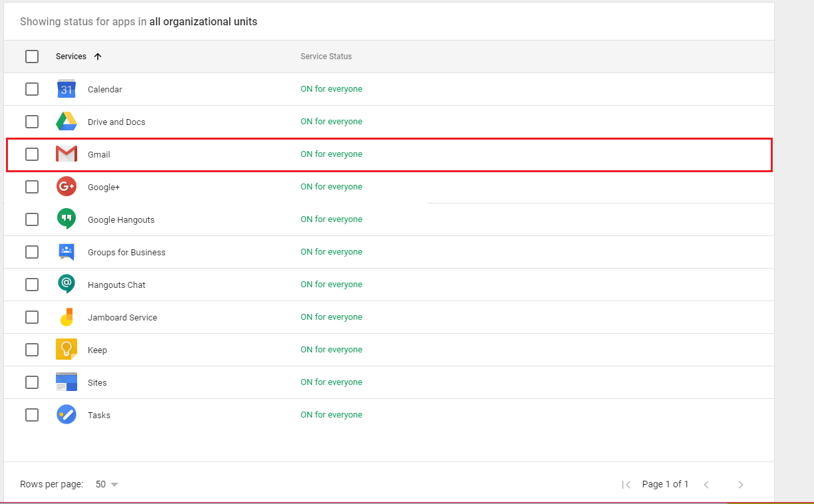Open the Sites service name
The image size is (814, 504).
point(97,383)
